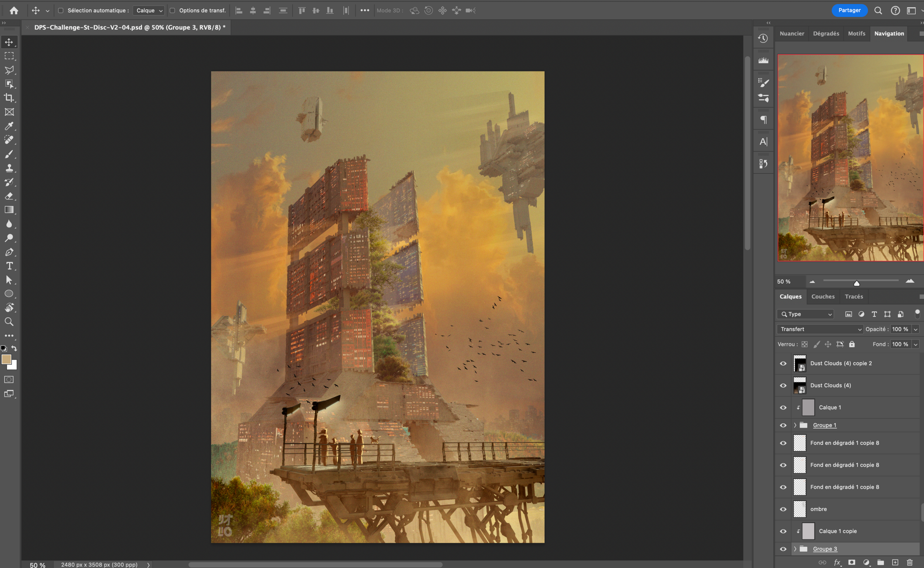924x568 pixels.
Task: Expand the Groupe 1 folder
Action: (795, 425)
